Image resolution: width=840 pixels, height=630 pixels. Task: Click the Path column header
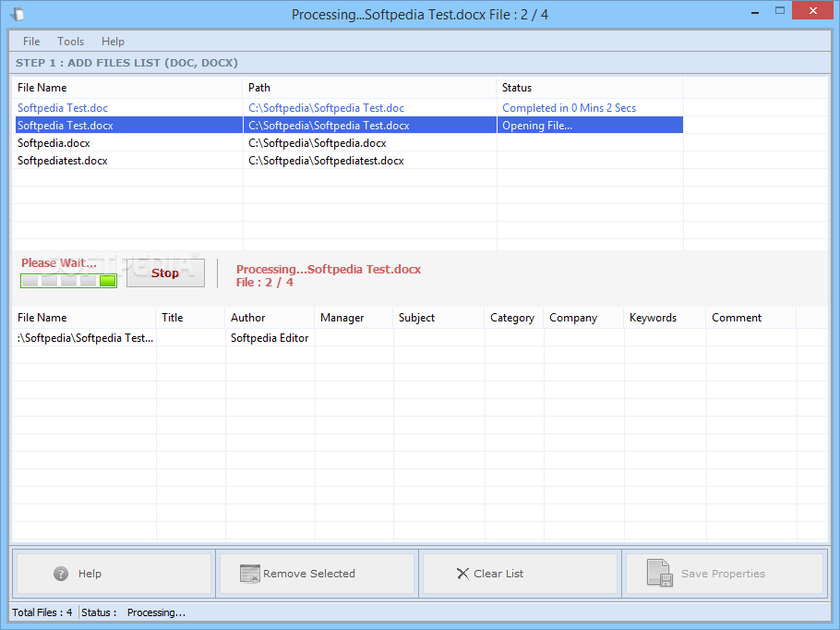tap(369, 88)
